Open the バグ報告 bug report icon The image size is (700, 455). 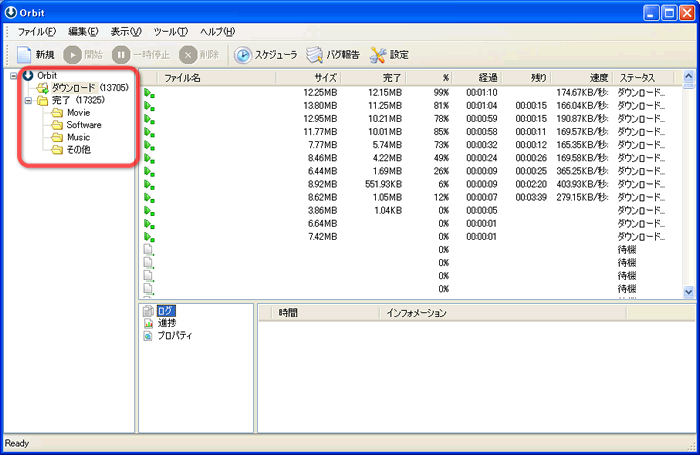pyautogui.click(x=315, y=55)
